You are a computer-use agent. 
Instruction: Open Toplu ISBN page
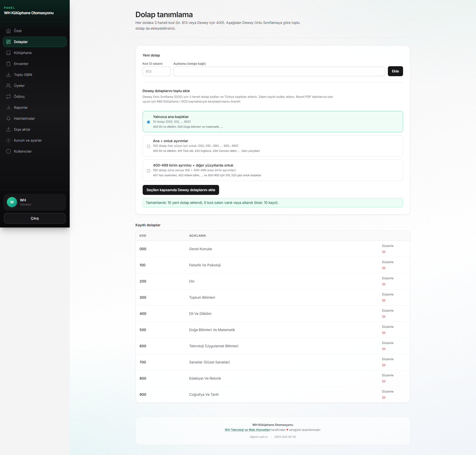pos(35,75)
